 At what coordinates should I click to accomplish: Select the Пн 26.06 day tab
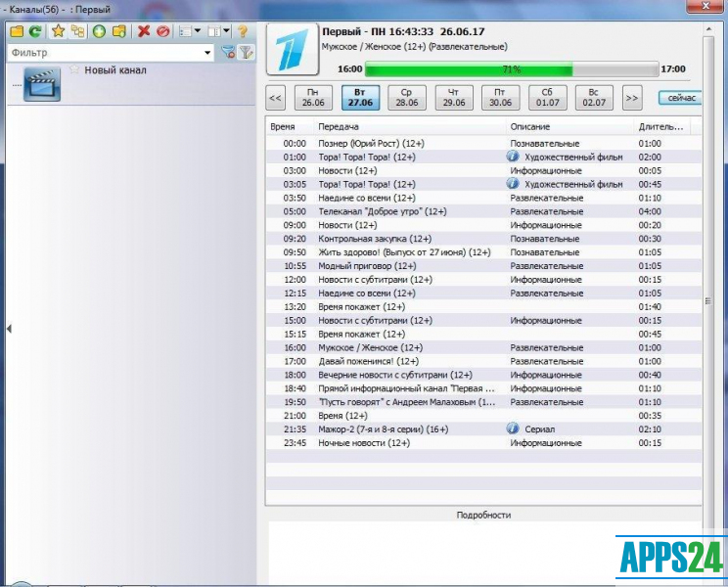pos(313,98)
